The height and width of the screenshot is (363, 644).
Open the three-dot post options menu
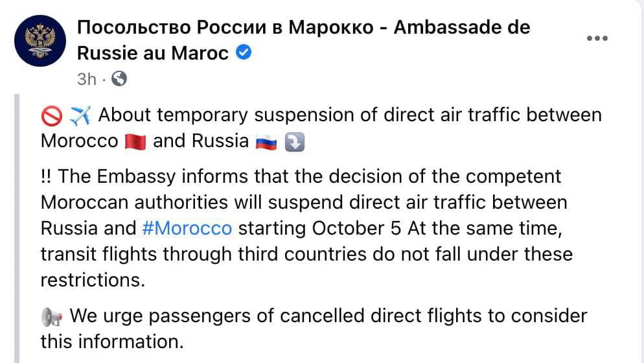(x=597, y=38)
